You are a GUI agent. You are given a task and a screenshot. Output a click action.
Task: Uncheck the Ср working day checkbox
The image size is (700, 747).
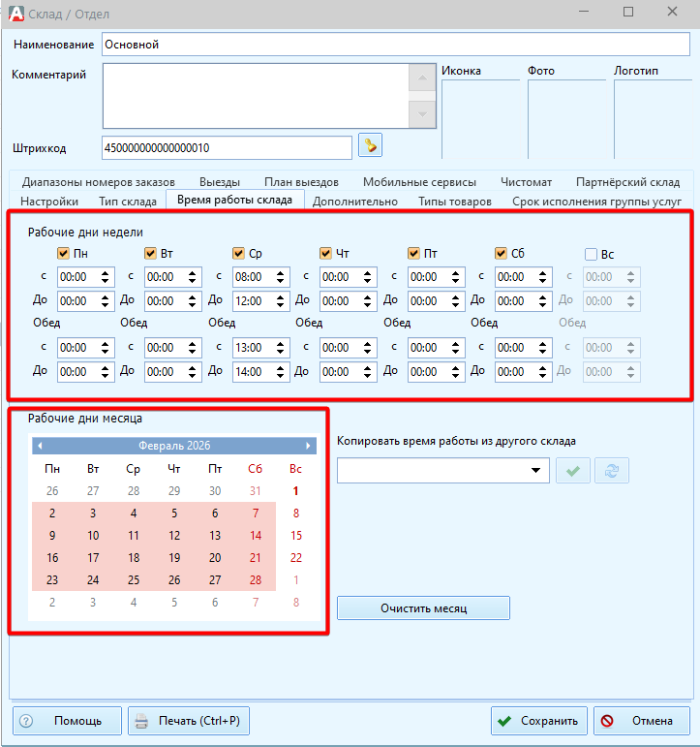pyautogui.click(x=238, y=253)
